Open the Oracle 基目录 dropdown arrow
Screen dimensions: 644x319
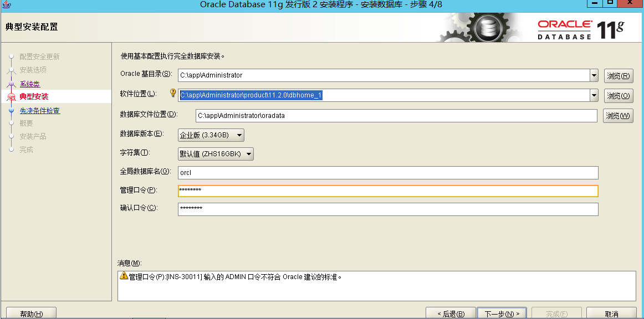[594, 75]
